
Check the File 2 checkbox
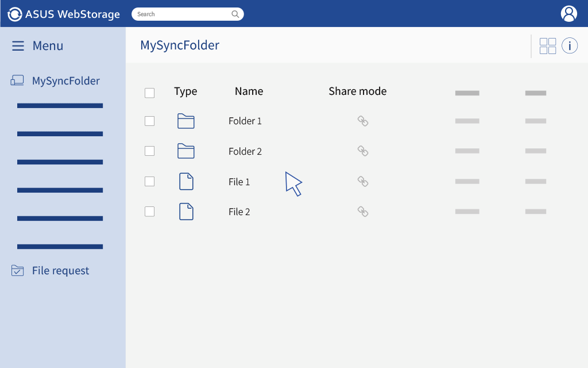click(x=150, y=212)
